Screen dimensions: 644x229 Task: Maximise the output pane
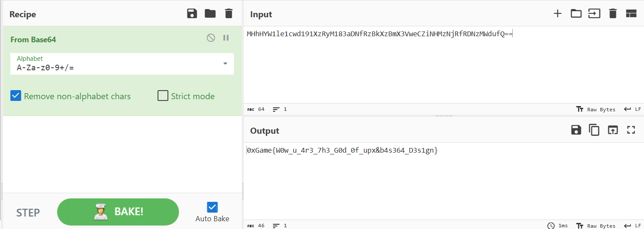[x=631, y=130]
